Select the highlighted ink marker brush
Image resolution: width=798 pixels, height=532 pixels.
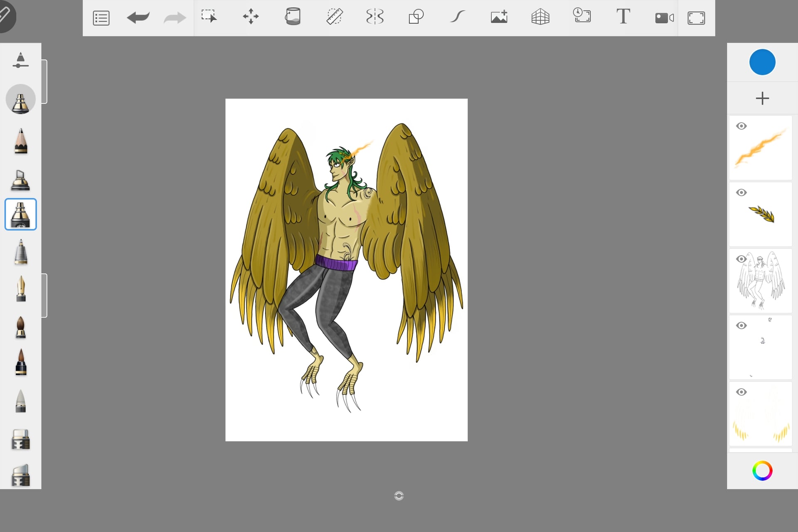pos(20,214)
